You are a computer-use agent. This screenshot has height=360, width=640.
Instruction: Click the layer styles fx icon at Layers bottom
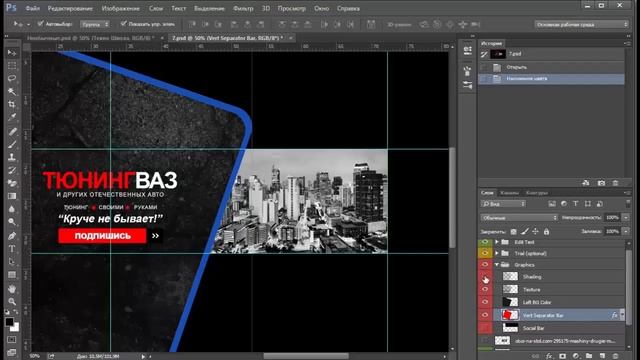pos(549,356)
